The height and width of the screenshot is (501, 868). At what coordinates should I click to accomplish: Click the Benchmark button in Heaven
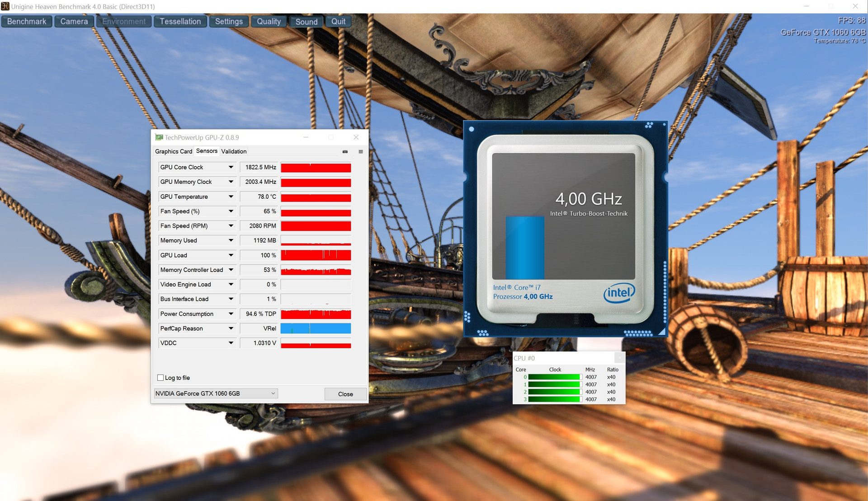(27, 22)
